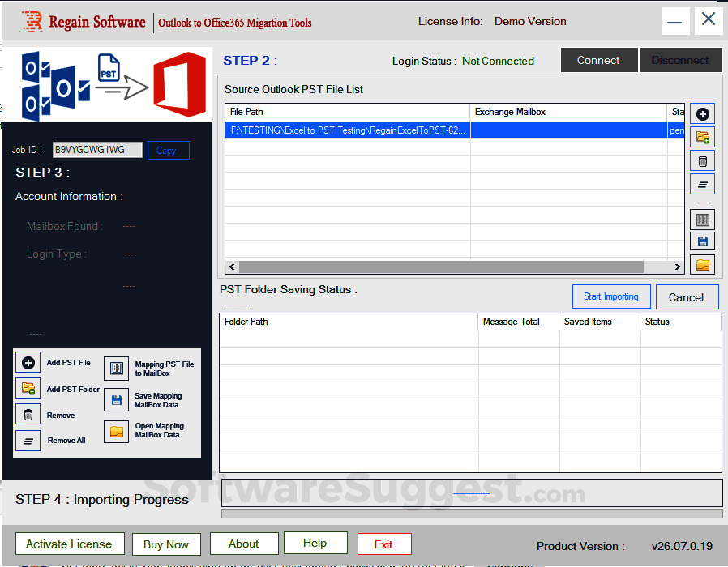The image size is (728, 567).
Task: Click the file list scrollbar left arrow
Action: 232,266
